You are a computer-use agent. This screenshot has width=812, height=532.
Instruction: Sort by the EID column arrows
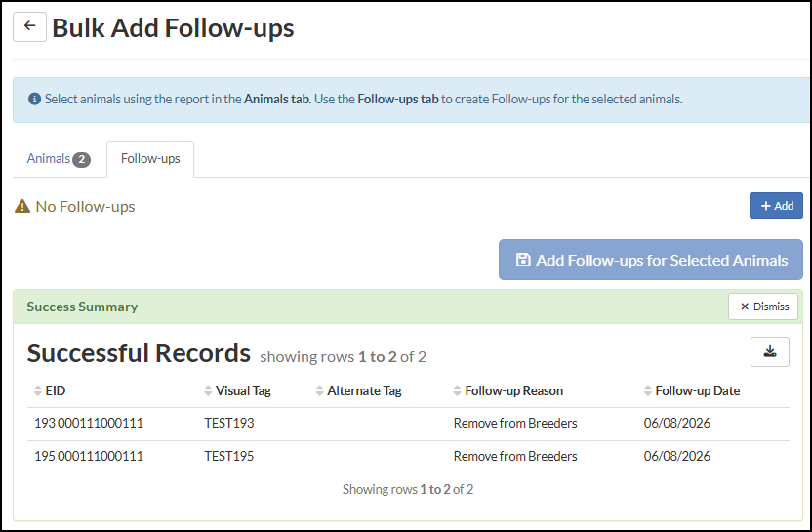38,390
